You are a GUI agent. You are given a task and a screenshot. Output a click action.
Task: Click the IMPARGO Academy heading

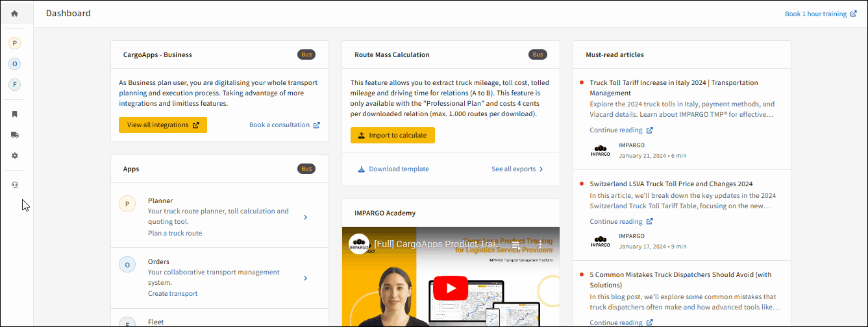[385, 213]
